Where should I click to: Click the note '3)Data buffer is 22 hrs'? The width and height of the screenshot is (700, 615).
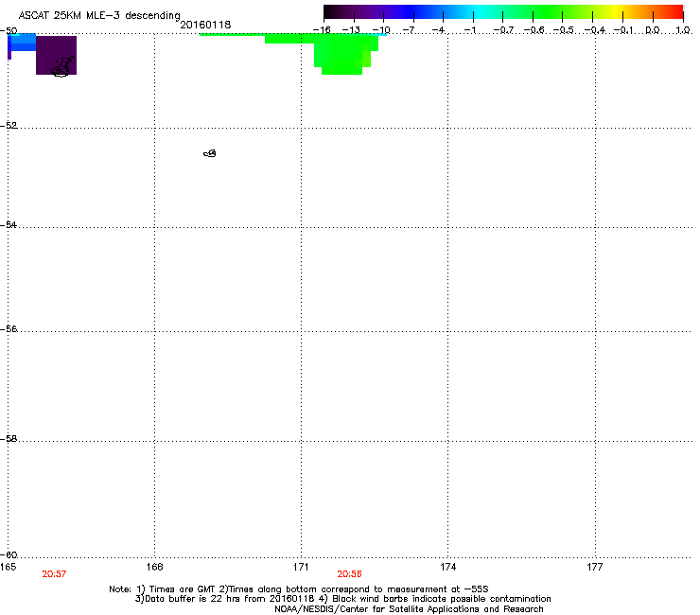pos(342,599)
